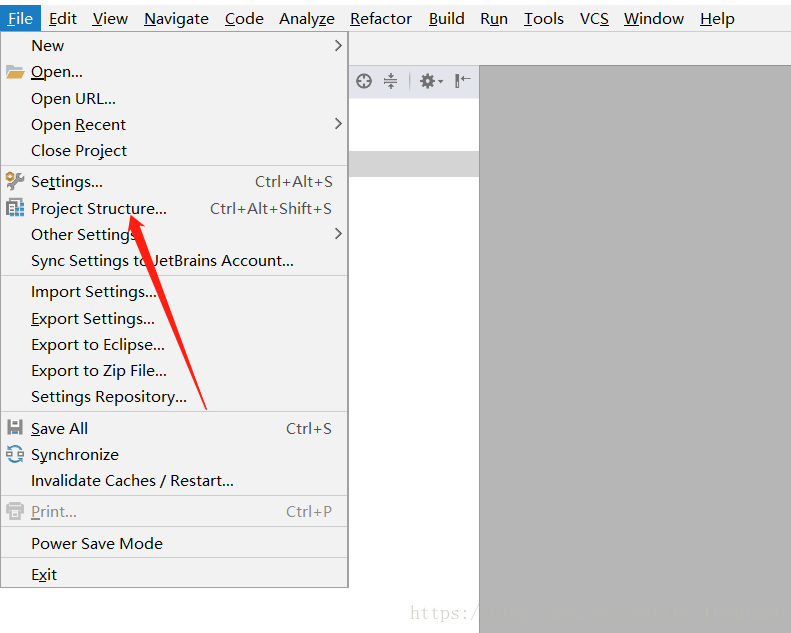The height and width of the screenshot is (633, 791).
Task: Select Sync Settings to JetBrains Account...
Action: [x=174, y=261]
